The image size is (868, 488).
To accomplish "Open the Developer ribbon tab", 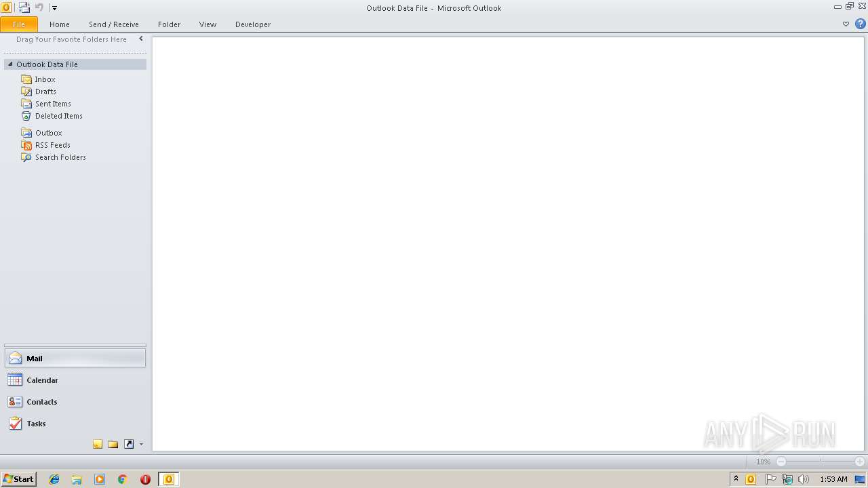I will pyautogui.click(x=253, y=24).
